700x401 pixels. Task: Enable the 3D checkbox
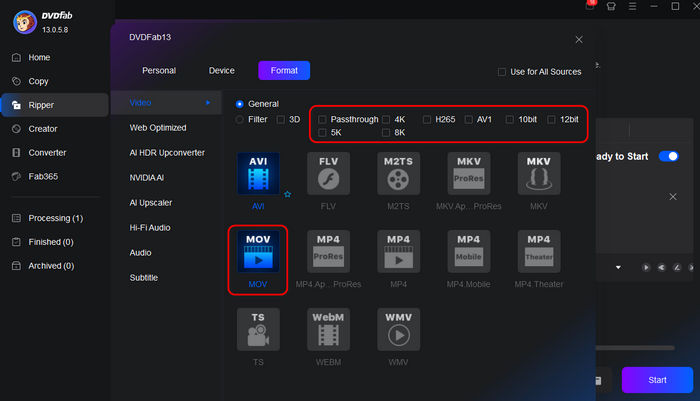[280, 120]
